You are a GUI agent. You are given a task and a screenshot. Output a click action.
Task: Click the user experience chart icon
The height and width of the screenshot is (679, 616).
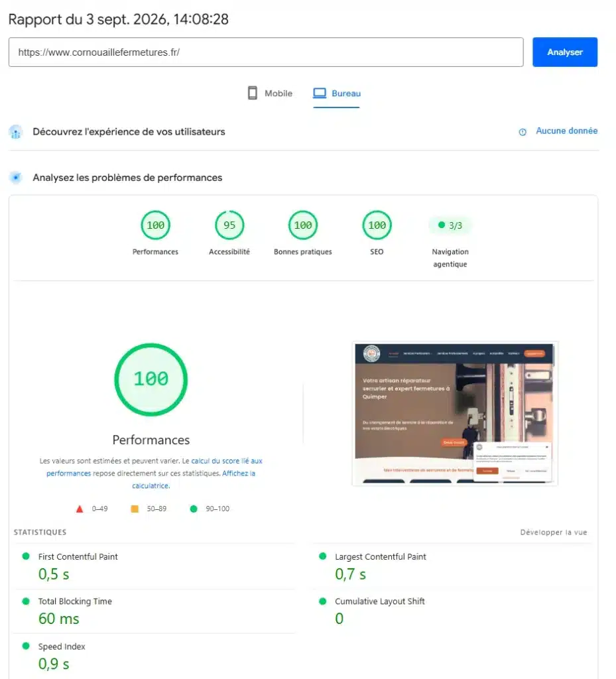16,132
